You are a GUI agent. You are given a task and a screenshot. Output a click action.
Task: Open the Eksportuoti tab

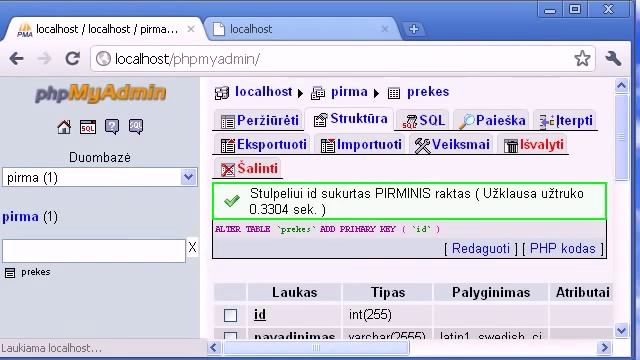[263, 145]
